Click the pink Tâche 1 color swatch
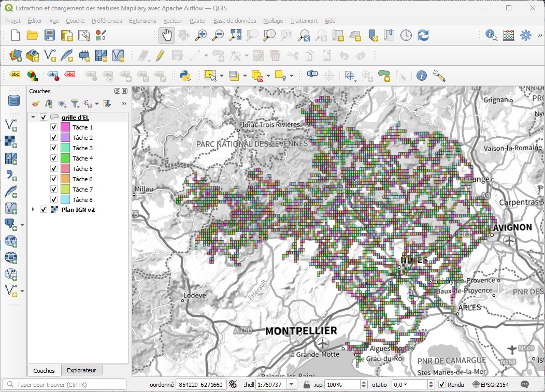This screenshot has height=392, width=545. 65,127
